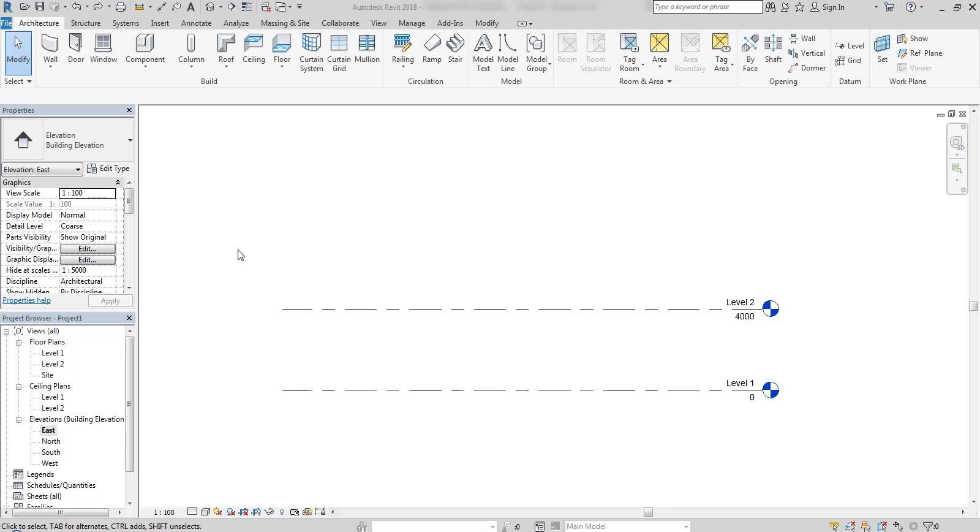Choose the Stair tool
This screenshot has height=532, width=980.
[x=455, y=49]
